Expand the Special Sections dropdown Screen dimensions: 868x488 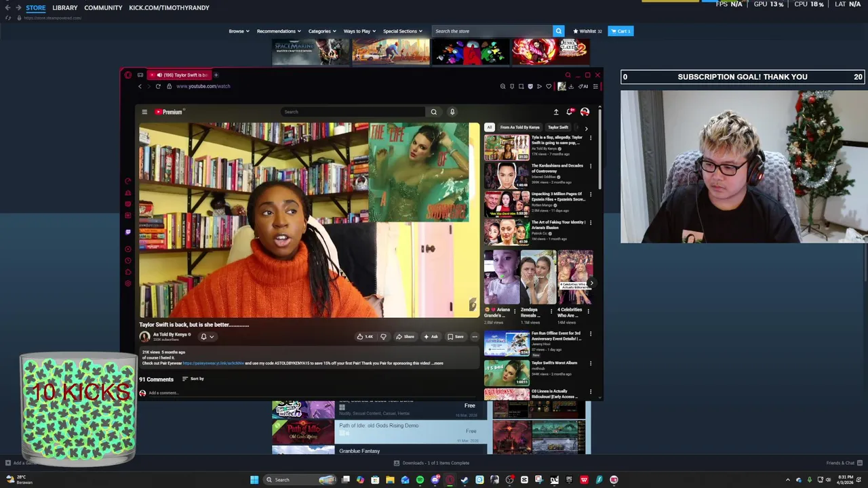[403, 31]
